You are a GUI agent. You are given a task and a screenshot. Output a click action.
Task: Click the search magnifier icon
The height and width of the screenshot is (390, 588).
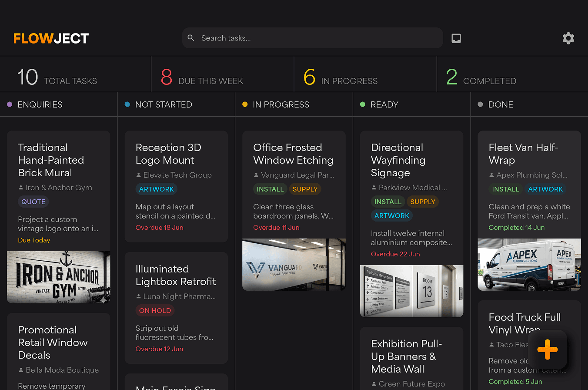[x=191, y=38]
